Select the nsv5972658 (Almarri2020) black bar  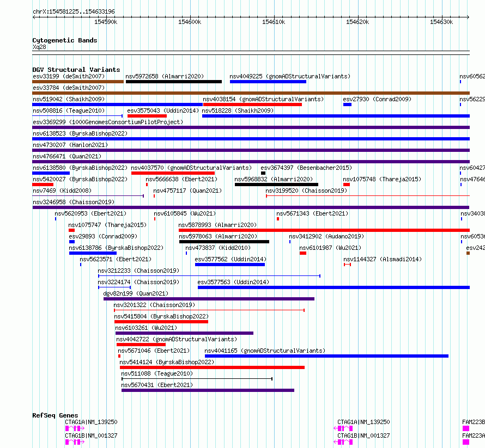[174, 82]
